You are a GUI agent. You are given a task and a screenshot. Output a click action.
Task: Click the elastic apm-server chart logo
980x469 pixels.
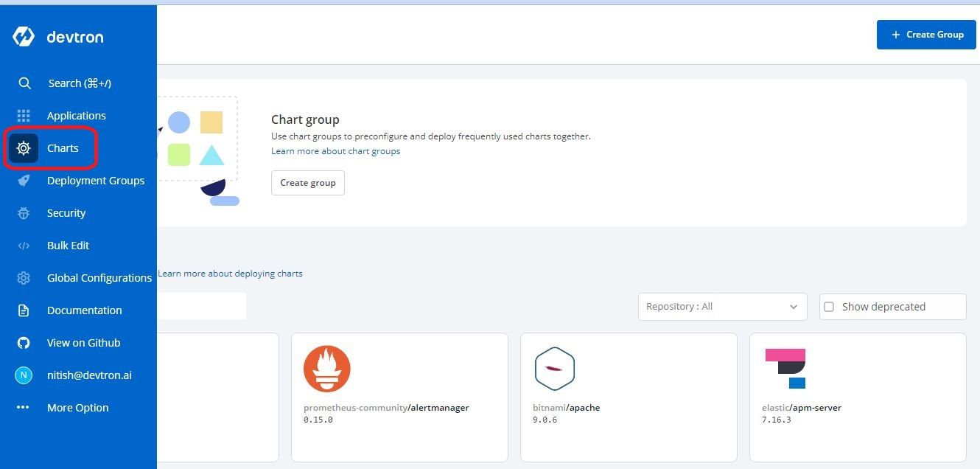click(x=785, y=369)
